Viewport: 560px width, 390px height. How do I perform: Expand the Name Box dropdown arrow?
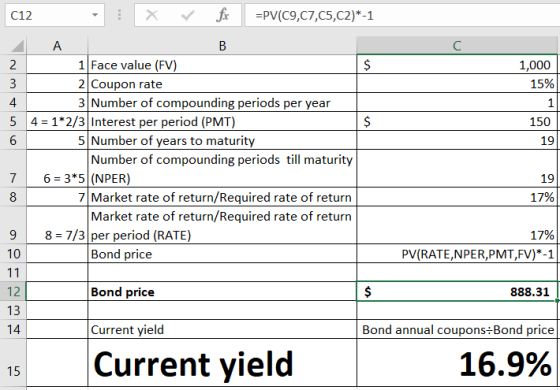point(95,15)
